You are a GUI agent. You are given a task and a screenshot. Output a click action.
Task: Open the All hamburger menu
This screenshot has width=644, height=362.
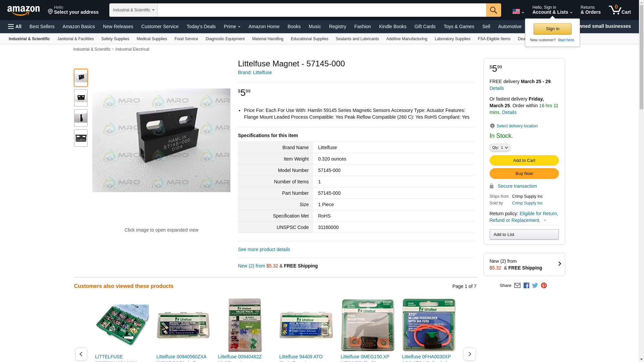click(x=15, y=26)
